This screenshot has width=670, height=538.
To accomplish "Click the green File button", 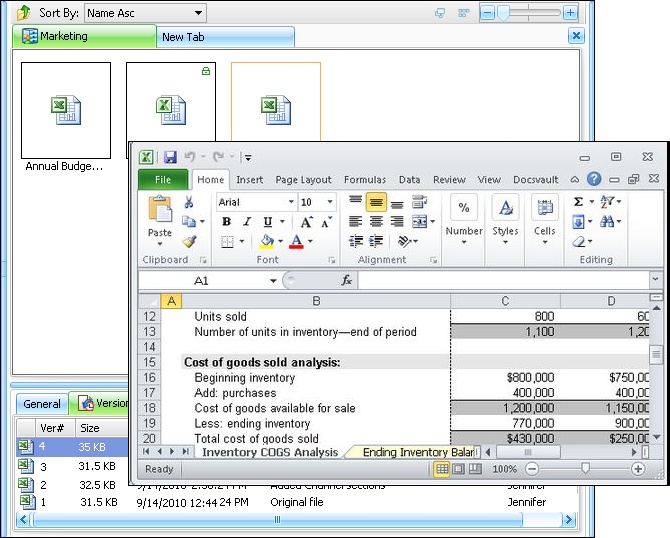I will pyautogui.click(x=162, y=180).
